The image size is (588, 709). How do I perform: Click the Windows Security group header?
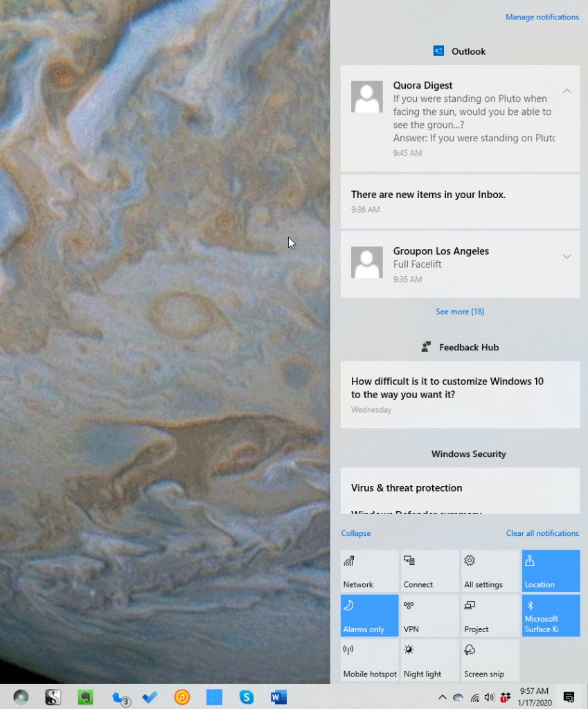click(468, 454)
